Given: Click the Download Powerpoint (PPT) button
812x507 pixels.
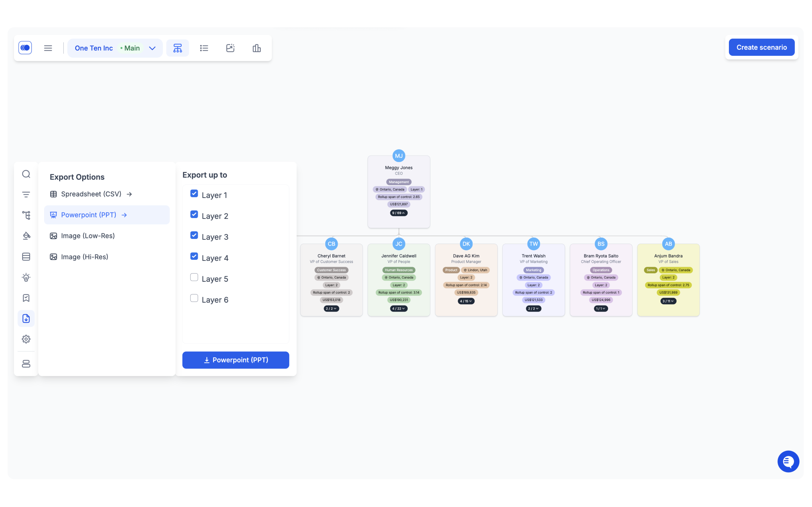Looking at the screenshot, I should pos(236,360).
